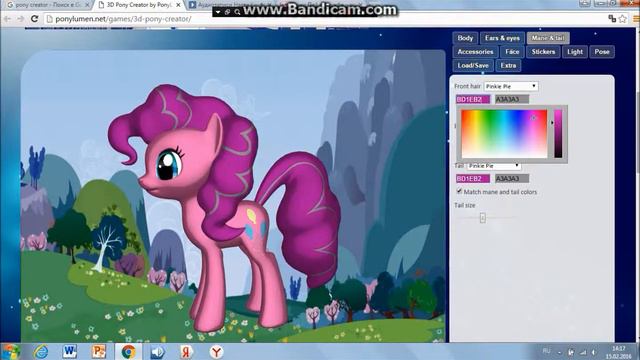
Task: Click the tail BD1EB2 color field
Action: tap(473, 178)
